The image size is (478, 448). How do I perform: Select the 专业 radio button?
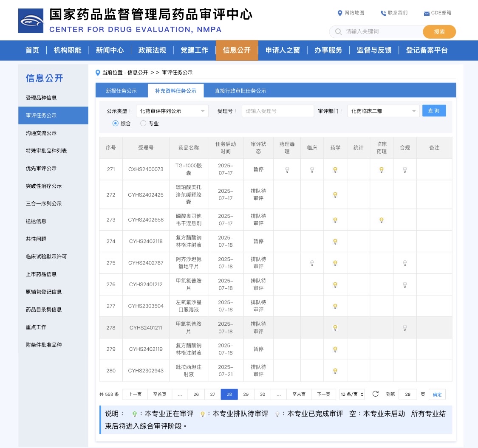(x=143, y=124)
